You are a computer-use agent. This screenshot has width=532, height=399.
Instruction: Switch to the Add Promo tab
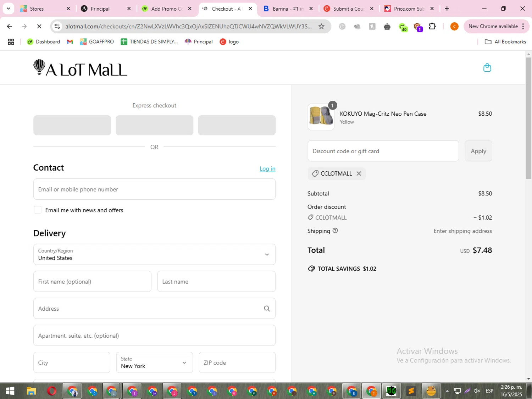click(x=166, y=9)
